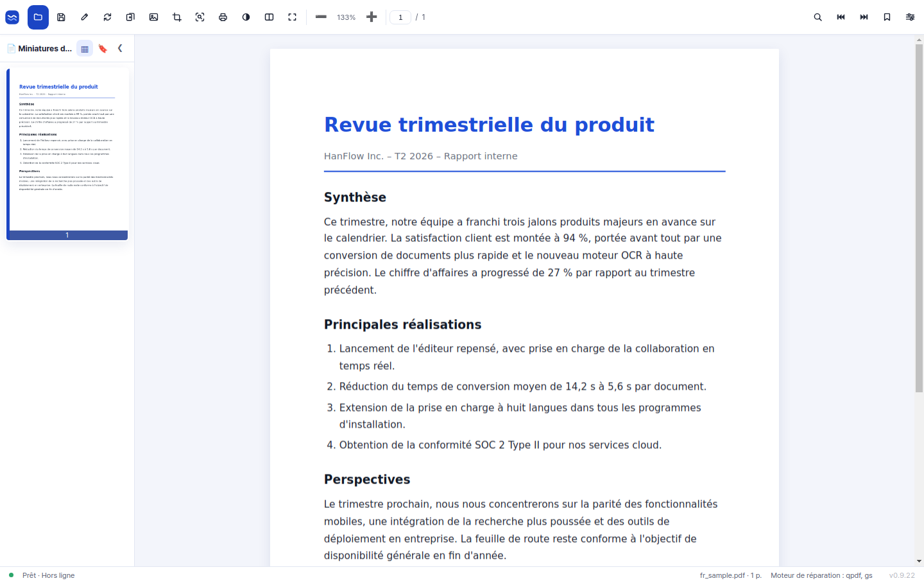Click the 'Principales réalisations' heading
The width and height of the screenshot is (924, 583).
tap(402, 324)
